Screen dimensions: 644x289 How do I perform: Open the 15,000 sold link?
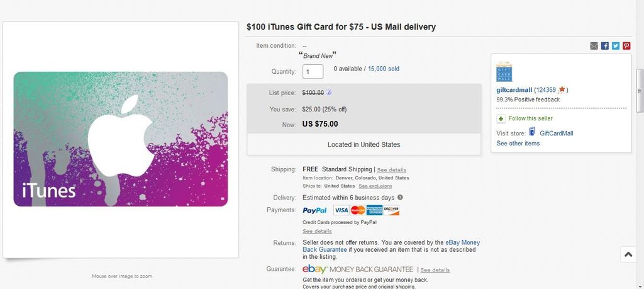tap(383, 69)
